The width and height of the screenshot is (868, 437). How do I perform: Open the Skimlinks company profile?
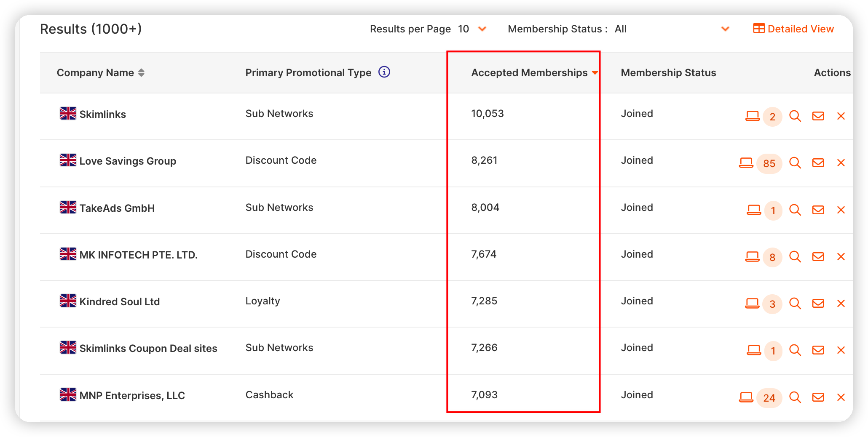click(x=102, y=114)
